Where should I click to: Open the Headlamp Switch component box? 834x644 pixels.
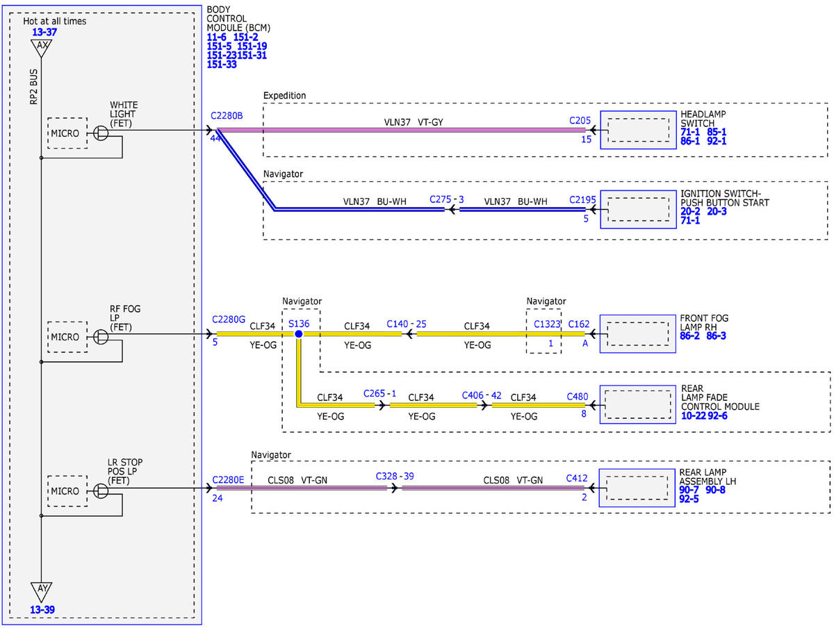coord(638,130)
